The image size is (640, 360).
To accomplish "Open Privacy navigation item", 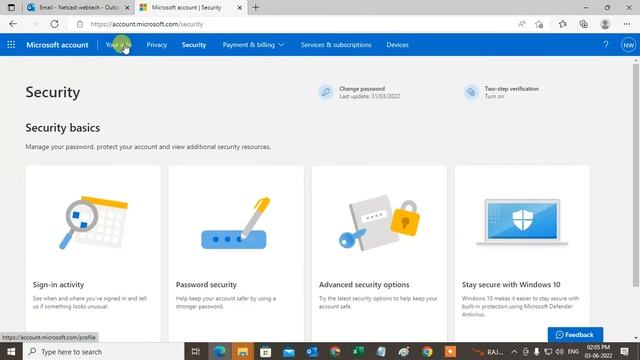I will coord(157,44).
